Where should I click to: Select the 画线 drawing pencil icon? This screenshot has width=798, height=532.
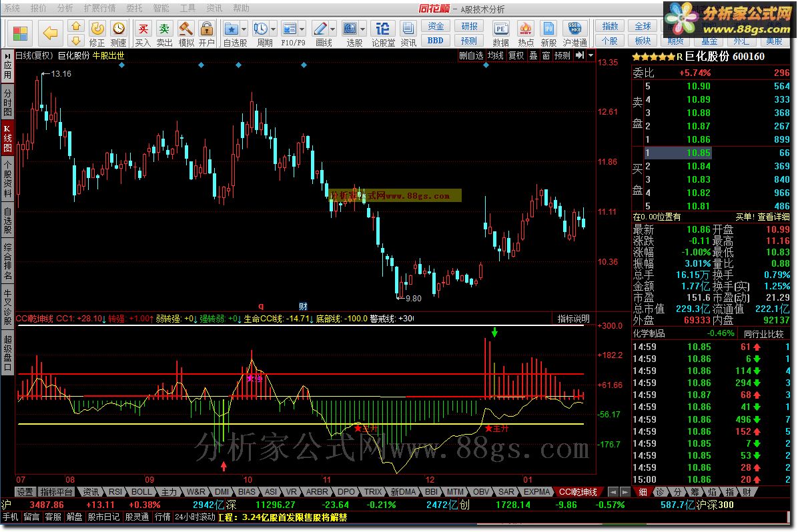tap(320, 29)
